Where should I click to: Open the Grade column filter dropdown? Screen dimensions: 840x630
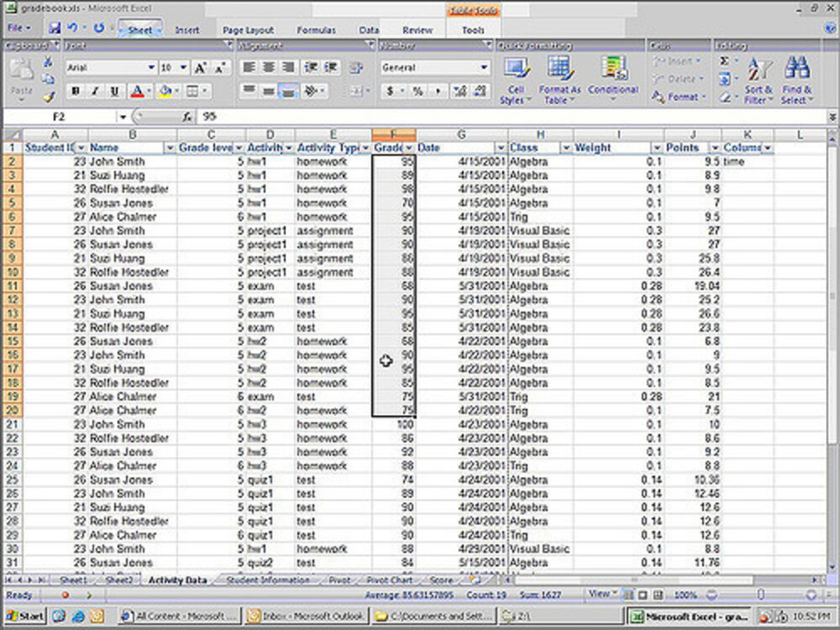coord(409,148)
